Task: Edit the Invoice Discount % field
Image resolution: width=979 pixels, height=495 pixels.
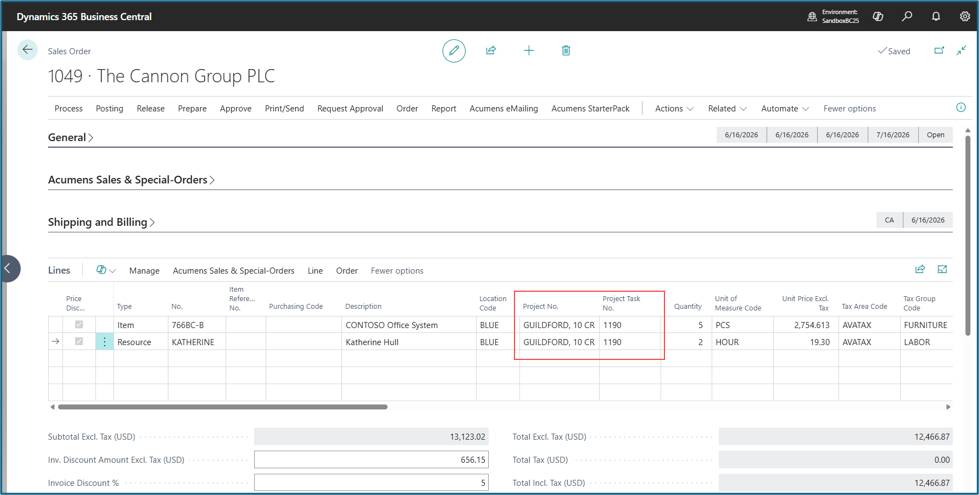Action: (371, 483)
